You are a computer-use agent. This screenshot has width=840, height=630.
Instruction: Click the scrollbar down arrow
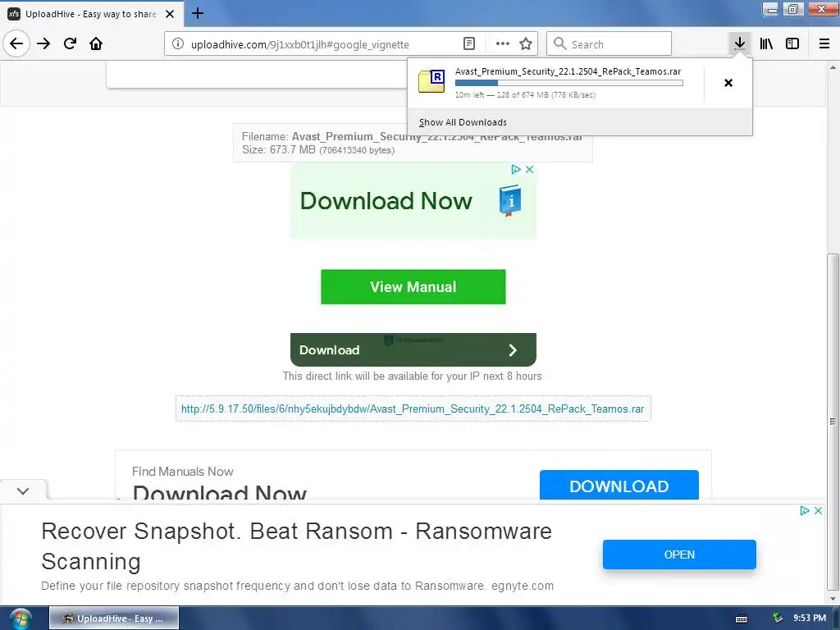click(833, 599)
